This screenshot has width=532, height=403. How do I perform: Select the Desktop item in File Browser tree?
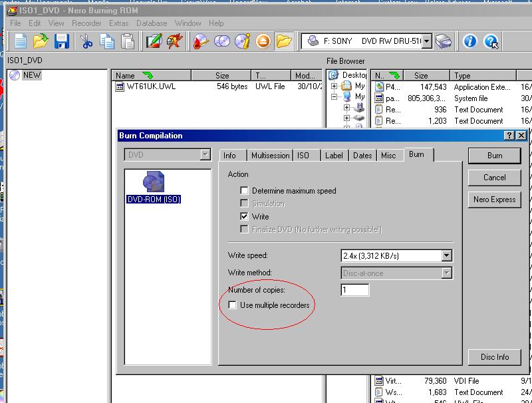click(348, 75)
